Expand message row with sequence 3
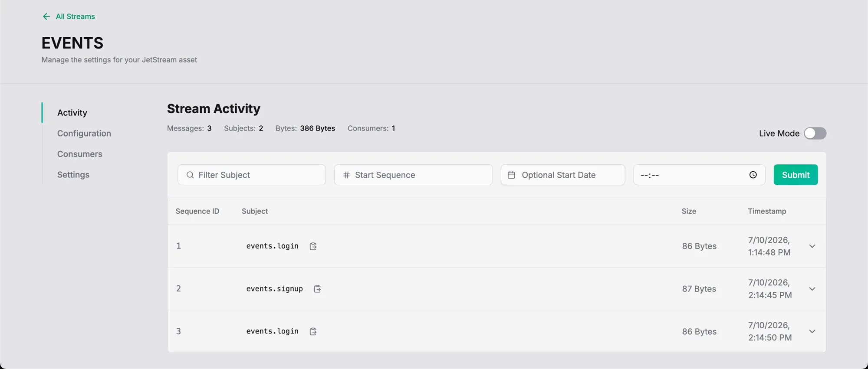 pyautogui.click(x=812, y=331)
